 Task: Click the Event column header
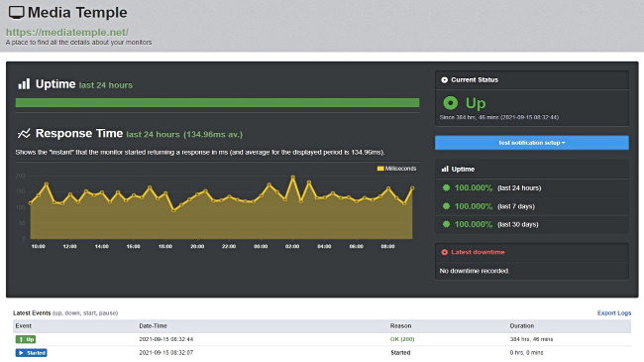24,325
